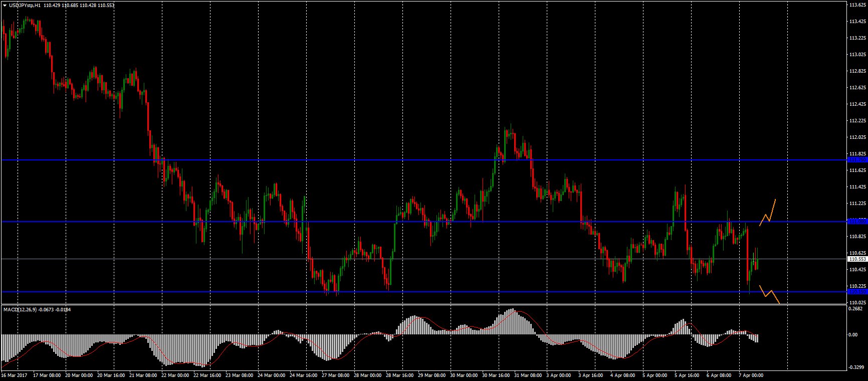Click the 112.225 price axis label
Screen dimensions: 868x381
[x=858, y=121]
